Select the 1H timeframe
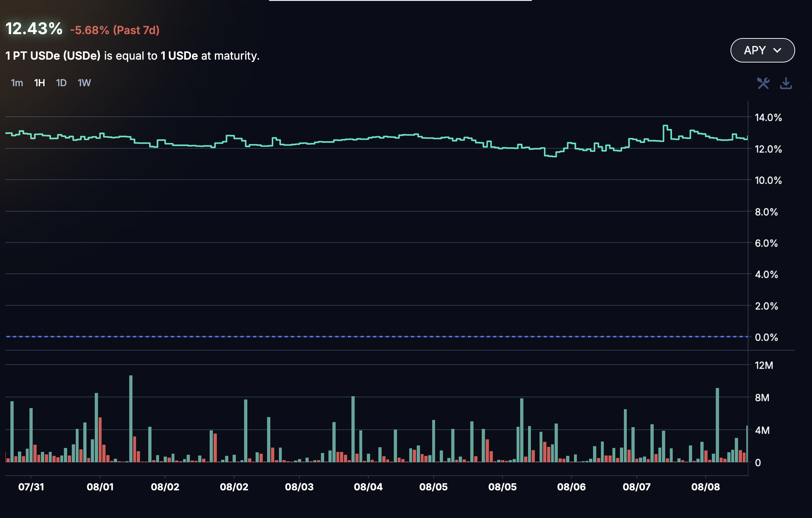The height and width of the screenshot is (518, 812). (39, 83)
